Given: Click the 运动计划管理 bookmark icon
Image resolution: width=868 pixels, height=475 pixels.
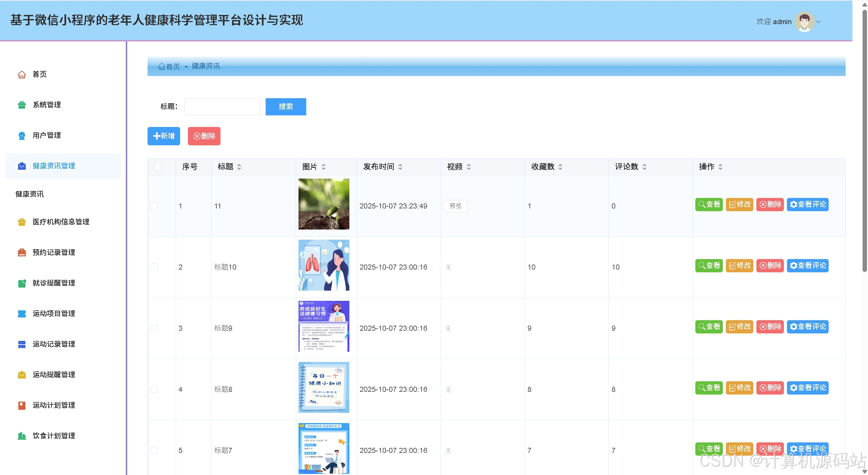Looking at the screenshot, I should tap(22, 405).
